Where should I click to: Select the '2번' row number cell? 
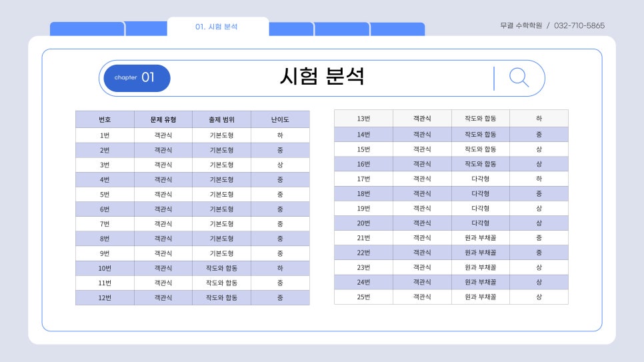point(105,150)
